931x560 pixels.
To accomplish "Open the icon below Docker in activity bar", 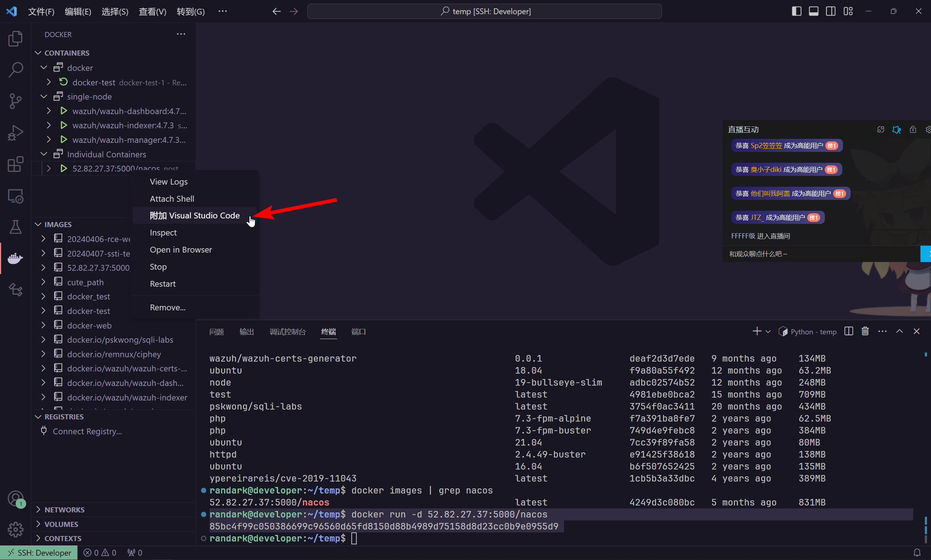I will click(15, 290).
